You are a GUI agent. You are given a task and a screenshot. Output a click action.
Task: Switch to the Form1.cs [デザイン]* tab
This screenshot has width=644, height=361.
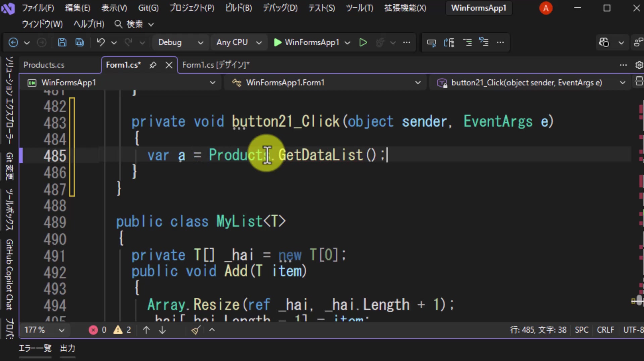pyautogui.click(x=216, y=65)
